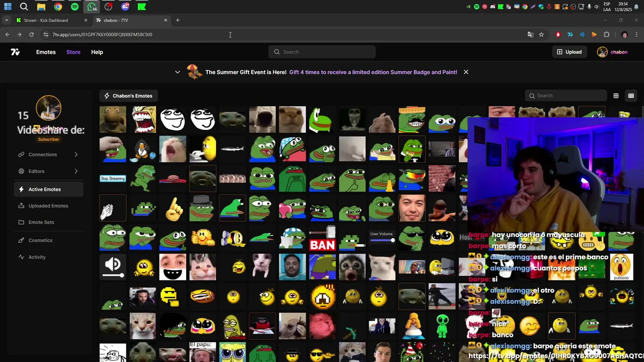Open the chabon profile menu
This screenshot has width=644, height=362.
(x=612, y=52)
